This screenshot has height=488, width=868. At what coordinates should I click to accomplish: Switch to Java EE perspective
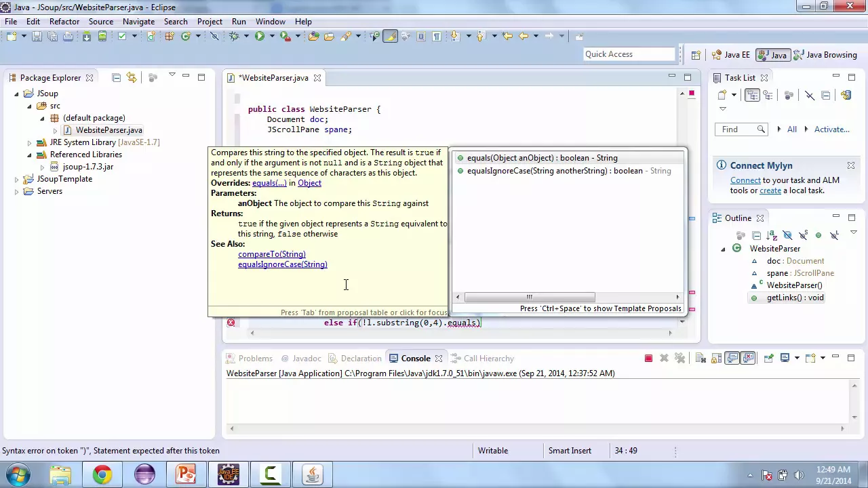732,55
